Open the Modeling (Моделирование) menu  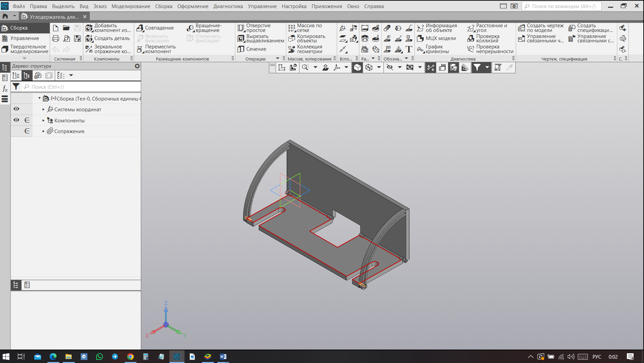click(131, 6)
